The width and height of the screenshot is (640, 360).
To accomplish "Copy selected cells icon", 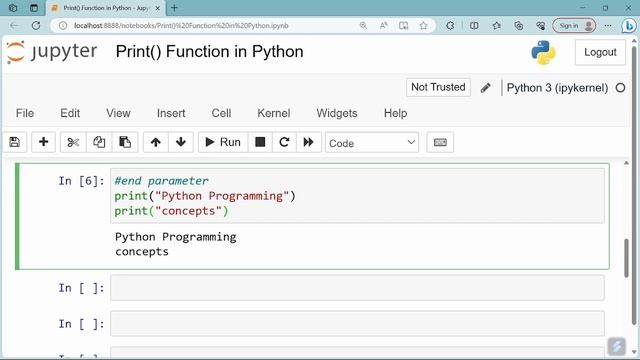I will point(99,142).
